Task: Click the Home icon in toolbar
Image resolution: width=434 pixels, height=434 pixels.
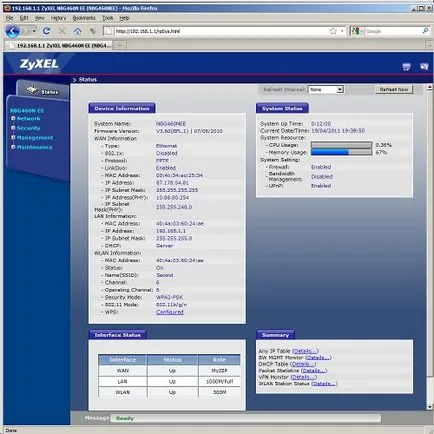Action: point(77,31)
